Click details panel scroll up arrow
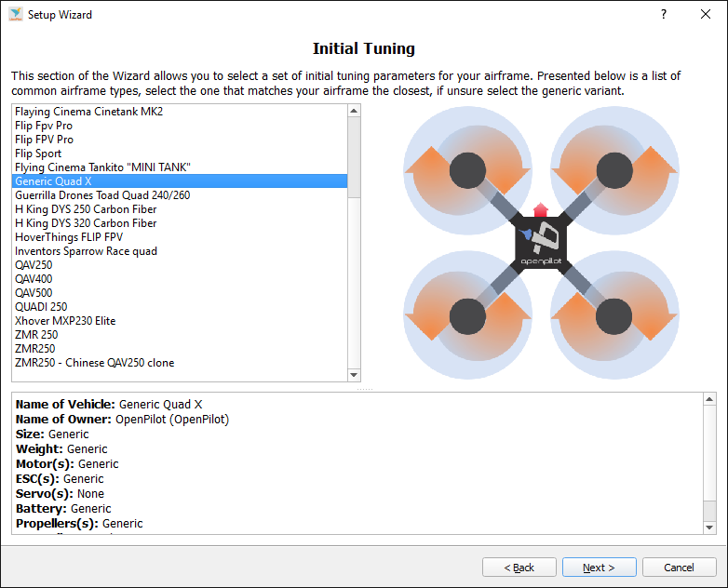728x588 pixels. coord(709,399)
